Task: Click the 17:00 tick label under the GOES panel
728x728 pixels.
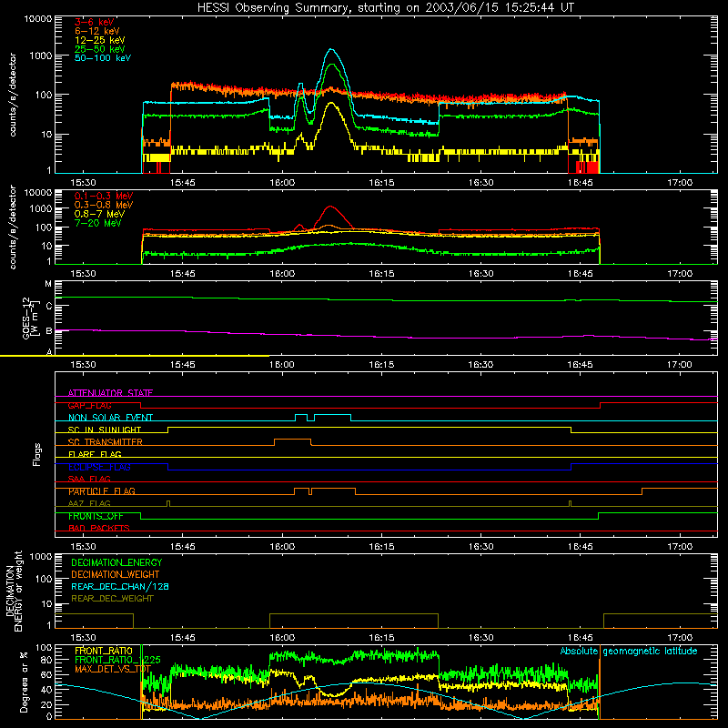Action: 680,365
